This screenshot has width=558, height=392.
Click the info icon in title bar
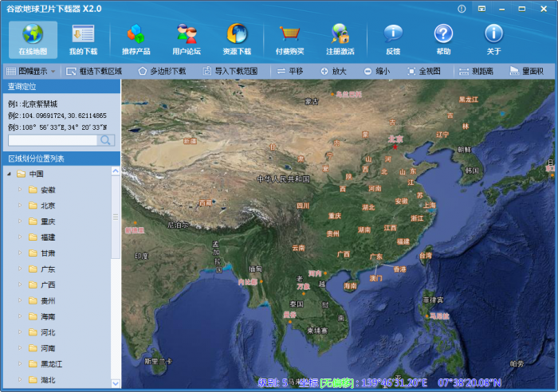462,9
